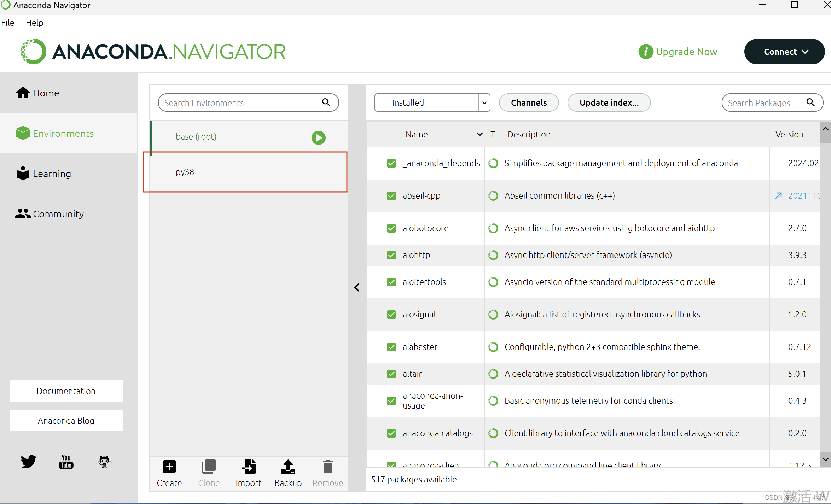
Task: Uncheck the aiohttp package checkbox
Action: point(391,255)
